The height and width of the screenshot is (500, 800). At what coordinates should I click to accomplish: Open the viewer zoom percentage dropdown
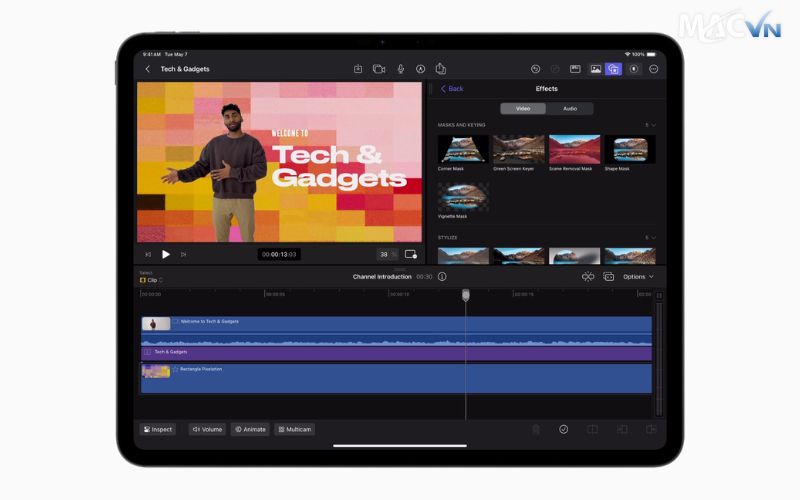pos(387,254)
